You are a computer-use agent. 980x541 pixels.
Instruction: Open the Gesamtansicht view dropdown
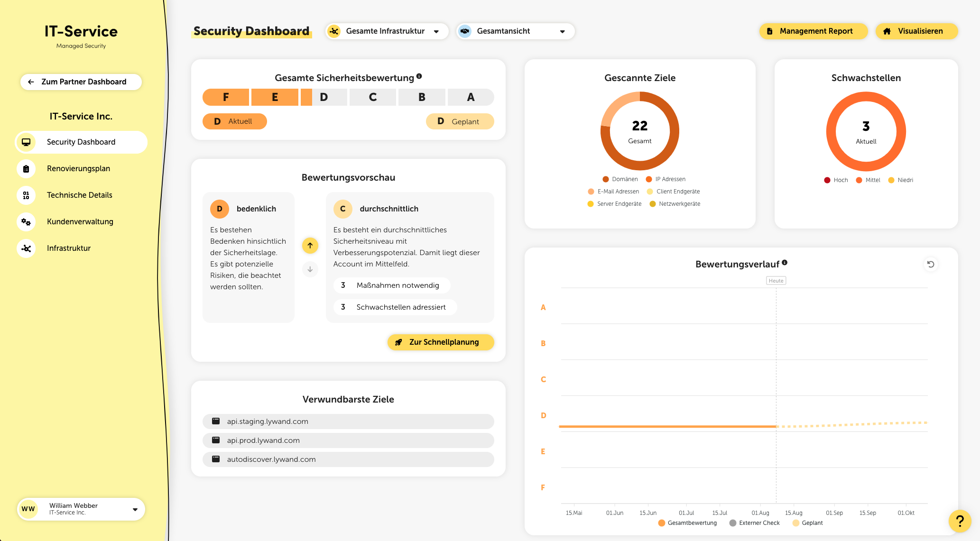coord(515,31)
